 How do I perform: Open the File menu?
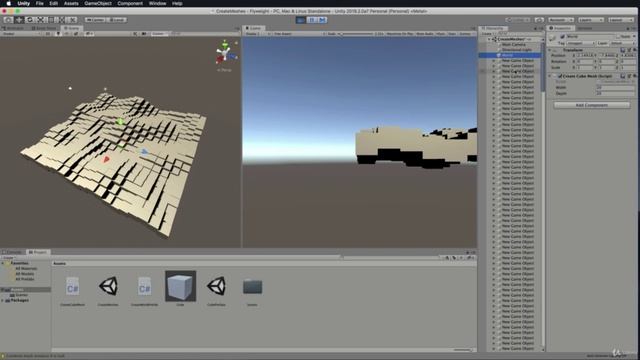tap(40, 3)
